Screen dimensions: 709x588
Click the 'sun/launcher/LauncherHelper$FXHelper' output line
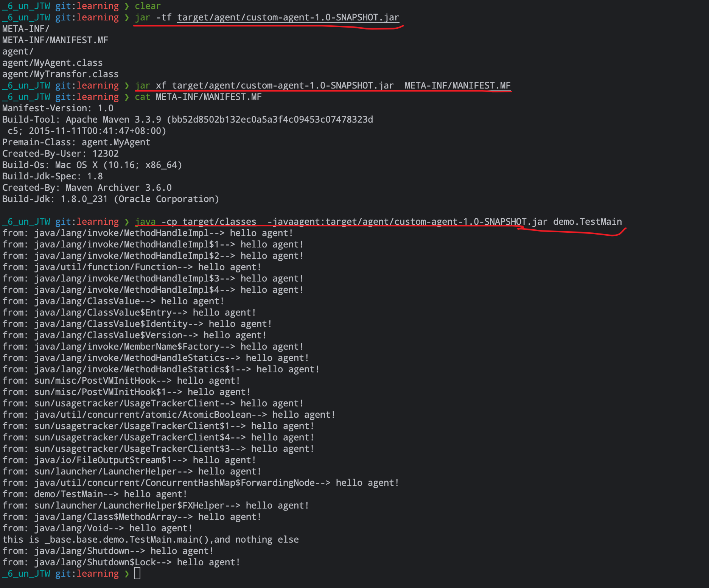[155, 506]
